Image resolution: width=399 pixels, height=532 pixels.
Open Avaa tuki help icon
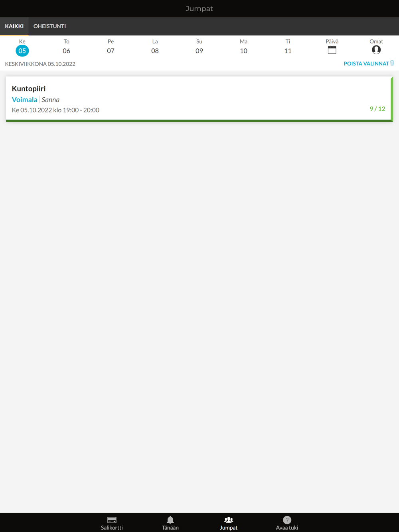(287, 520)
